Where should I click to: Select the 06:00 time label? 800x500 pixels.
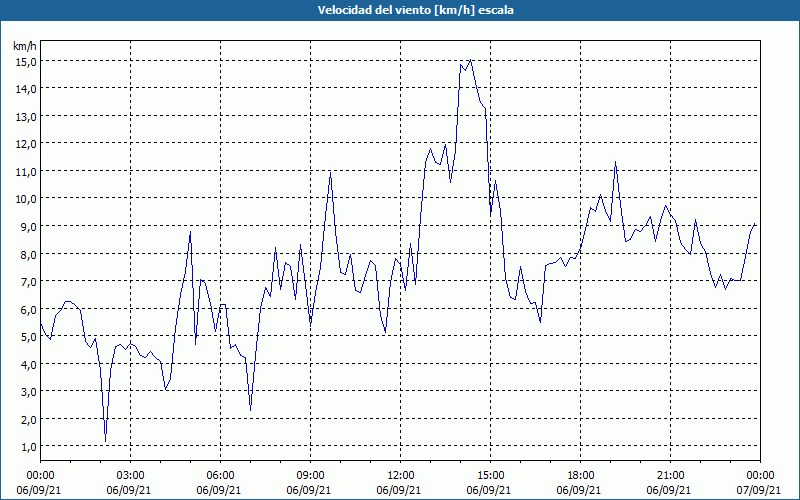tap(220, 476)
